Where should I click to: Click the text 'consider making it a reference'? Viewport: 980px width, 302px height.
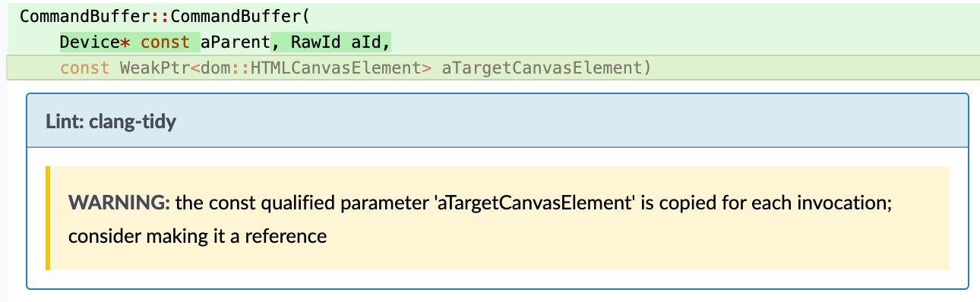coord(198,236)
